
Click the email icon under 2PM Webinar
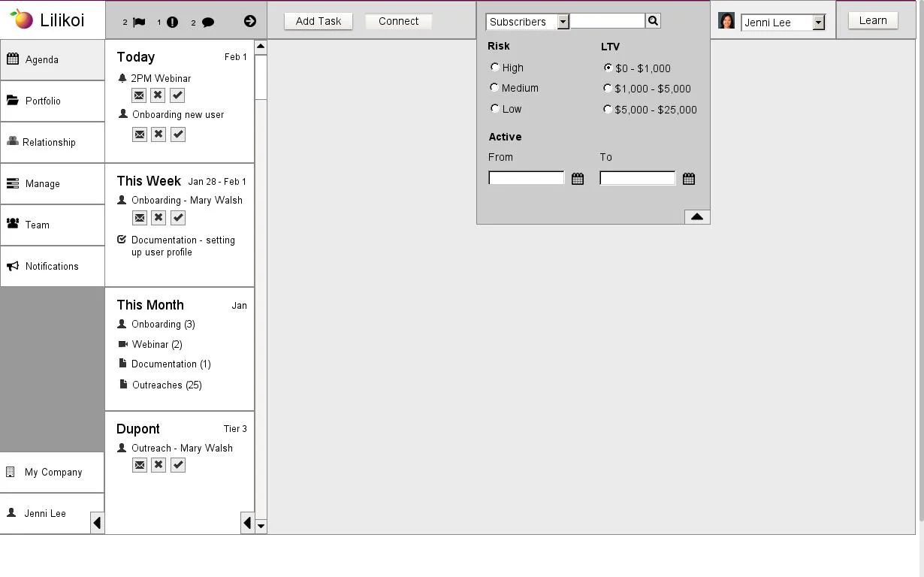(139, 95)
